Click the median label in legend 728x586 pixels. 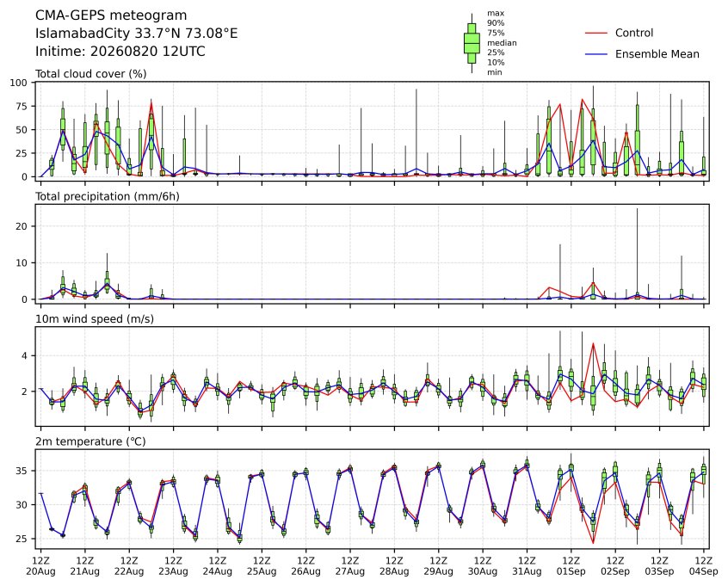(502, 43)
